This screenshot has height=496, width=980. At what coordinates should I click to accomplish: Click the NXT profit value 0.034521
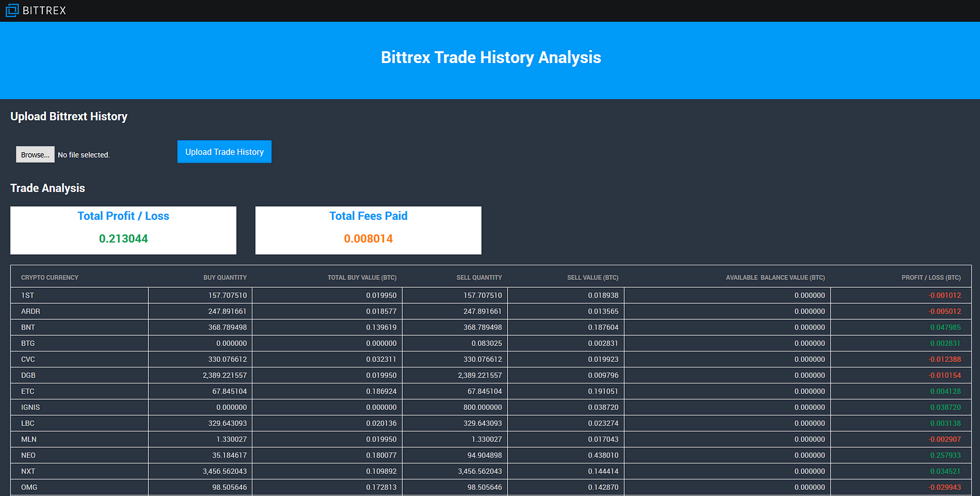946,471
